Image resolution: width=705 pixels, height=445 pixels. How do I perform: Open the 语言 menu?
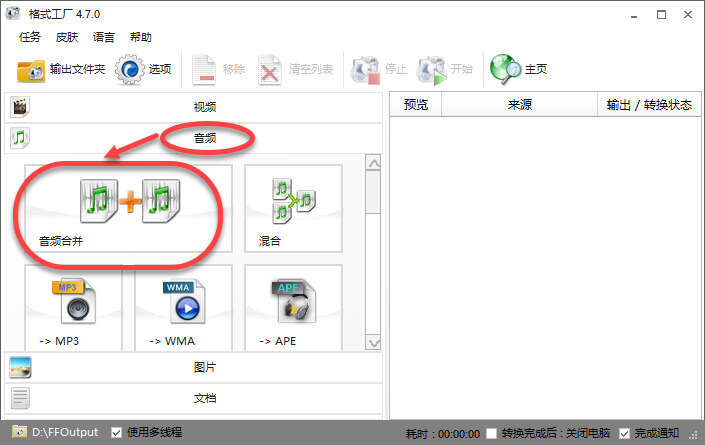[103, 37]
